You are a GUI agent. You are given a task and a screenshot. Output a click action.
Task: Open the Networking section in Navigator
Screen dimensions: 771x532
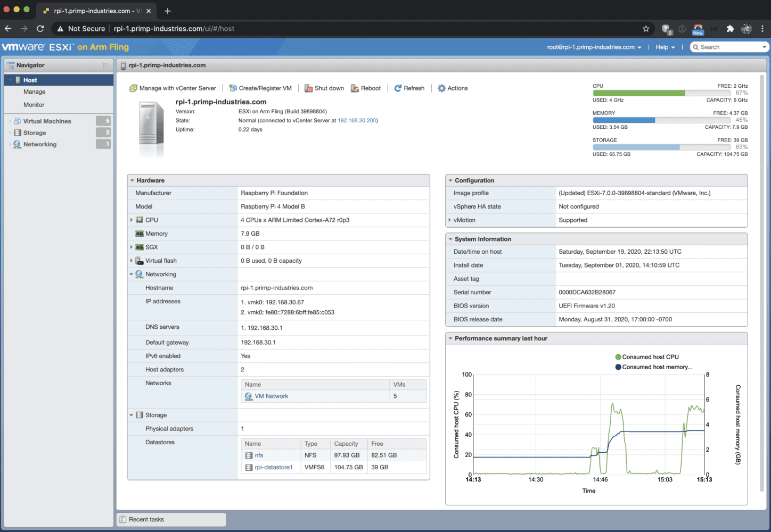tap(39, 144)
